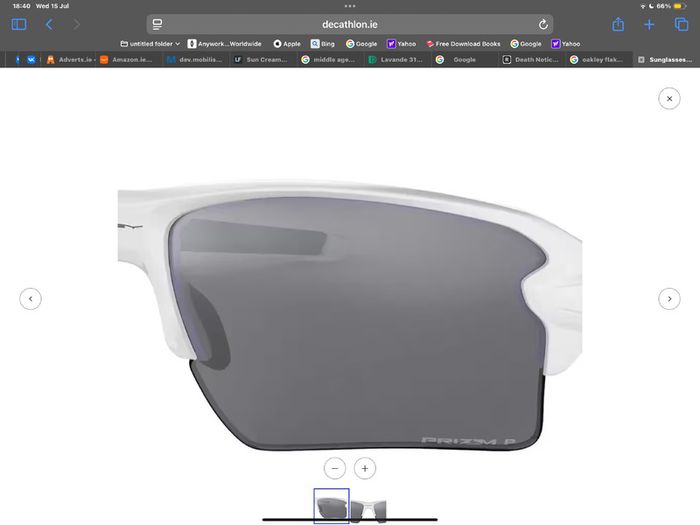Switch to the dev.mobilis tab
The image size is (700, 525).
coord(194,59)
